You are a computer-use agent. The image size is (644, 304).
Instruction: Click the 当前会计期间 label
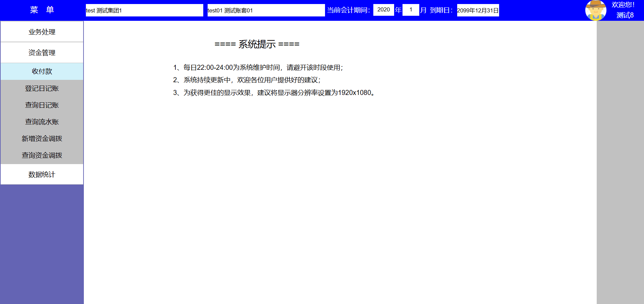click(x=348, y=10)
